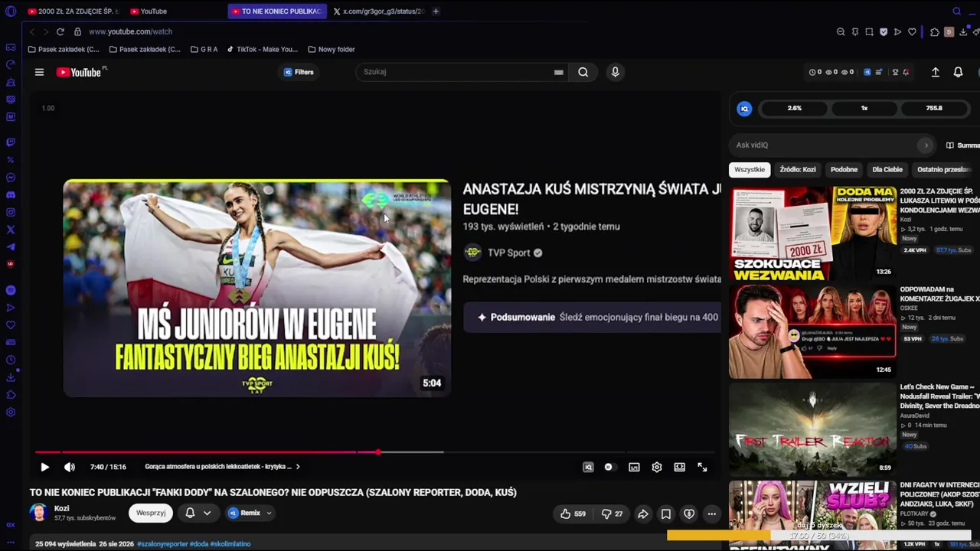
Task: Click the #szalonyreporter hashtag
Action: click(x=162, y=544)
